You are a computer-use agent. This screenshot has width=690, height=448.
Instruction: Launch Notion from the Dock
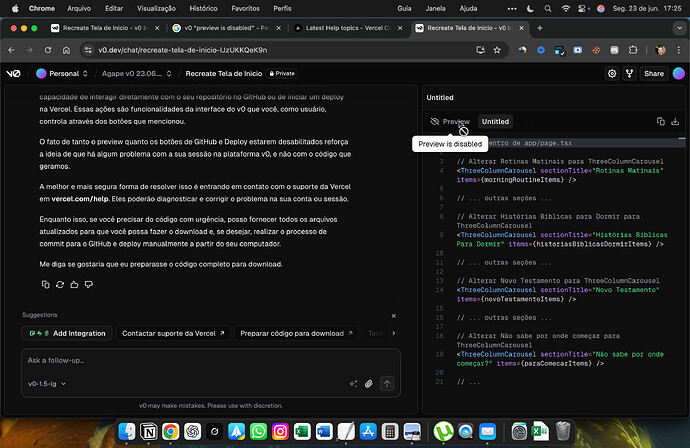[149, 432]
